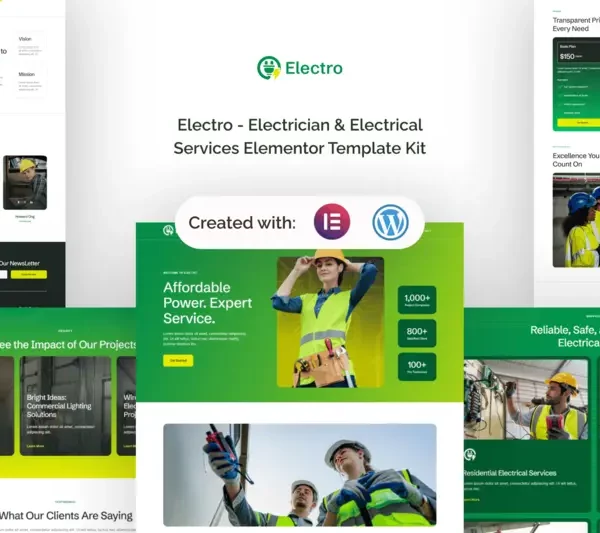Click the Excellence You Count On heading
Image resolution: width=600 pixels, height=533 pixels.
(x=576, y=160)
